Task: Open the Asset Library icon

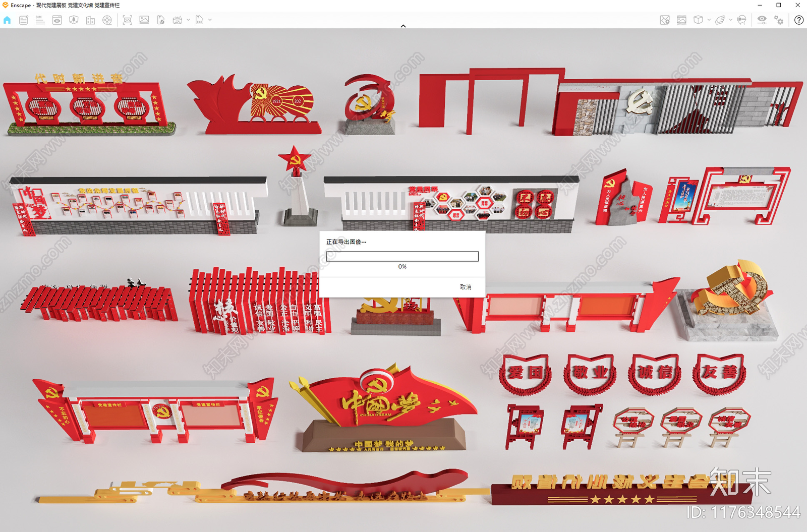Action: pyautogui.click(x=74, y=20)
